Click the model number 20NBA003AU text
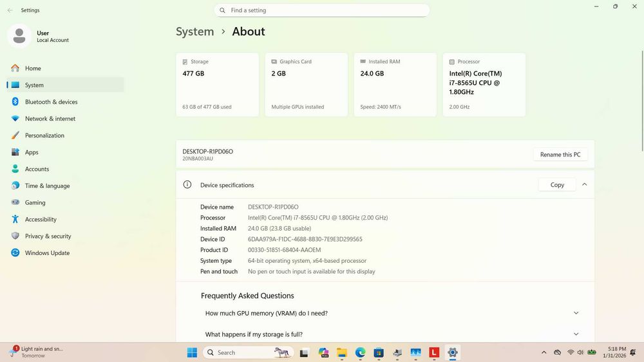The image size is (644, 362). pos(198,158)
